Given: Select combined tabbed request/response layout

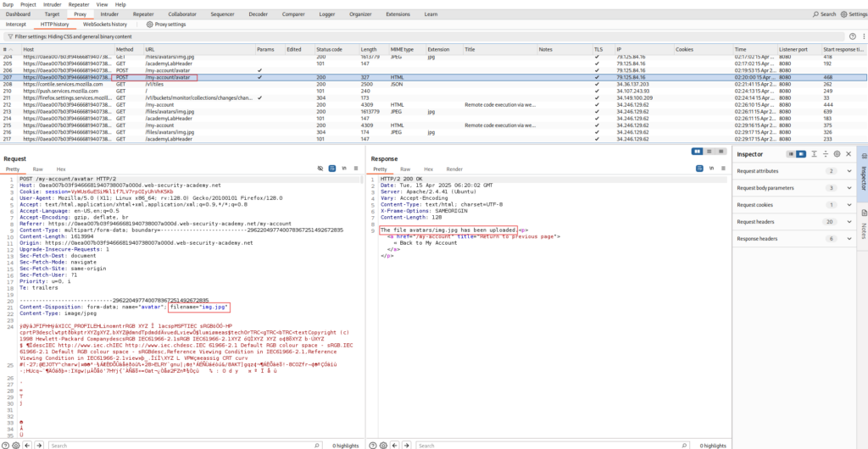Looking at the screenshot, I should tap(721, 151).
